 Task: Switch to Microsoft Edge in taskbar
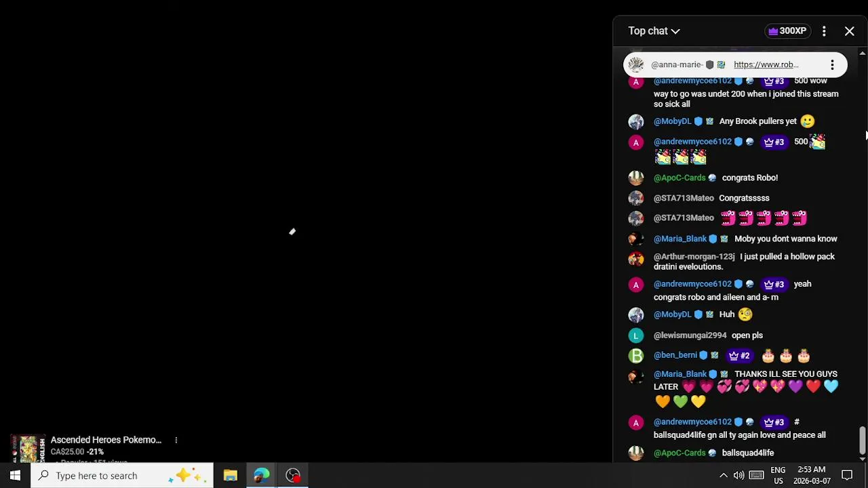point(261,475)
